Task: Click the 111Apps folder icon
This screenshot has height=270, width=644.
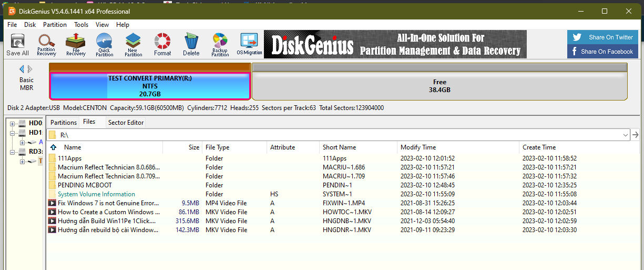Action: pyautogui.click(x=52, y=158)
